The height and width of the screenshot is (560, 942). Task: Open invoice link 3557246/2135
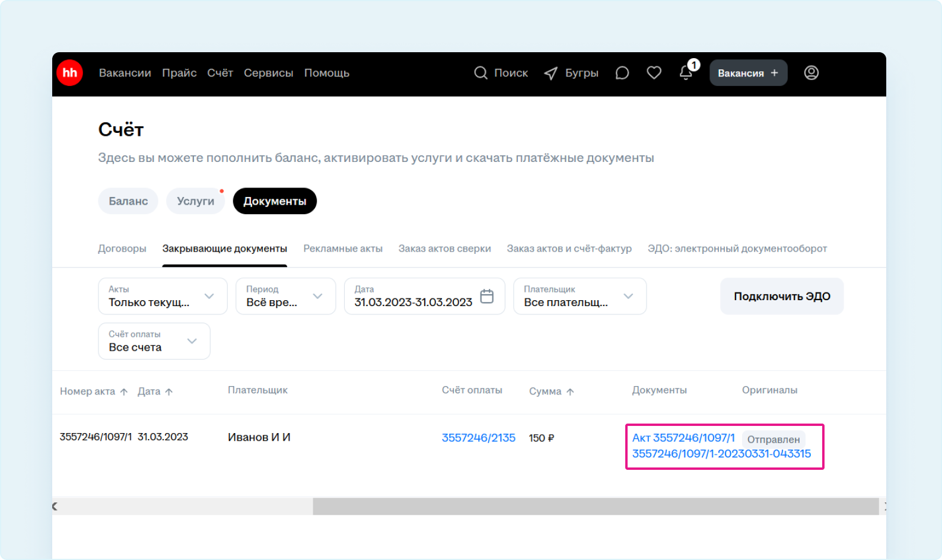479,438
